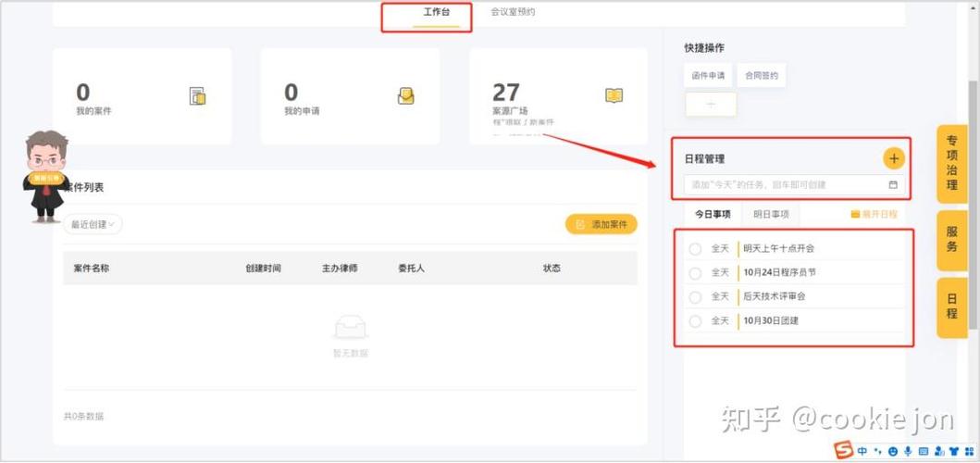Toggle the 中 Chinese input mode icon
980x463 pixels.
(862, 451)
